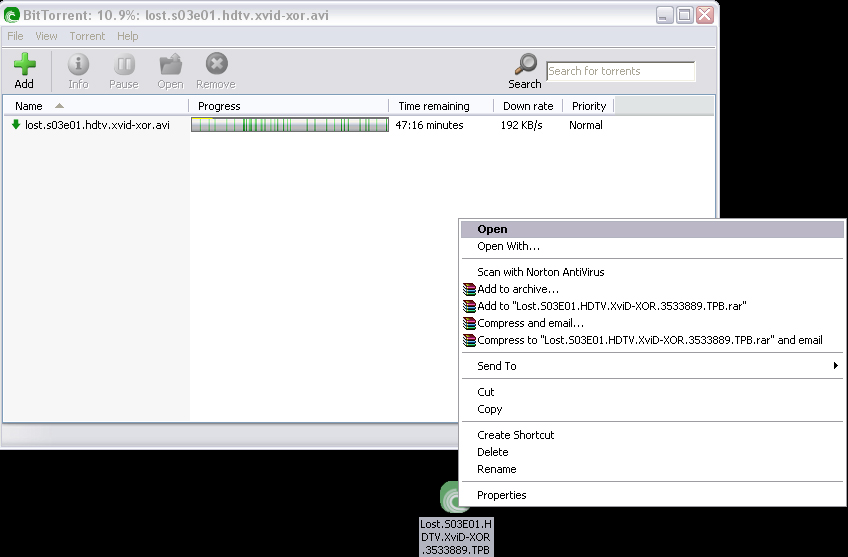Close the BitTorrent window

705,15
